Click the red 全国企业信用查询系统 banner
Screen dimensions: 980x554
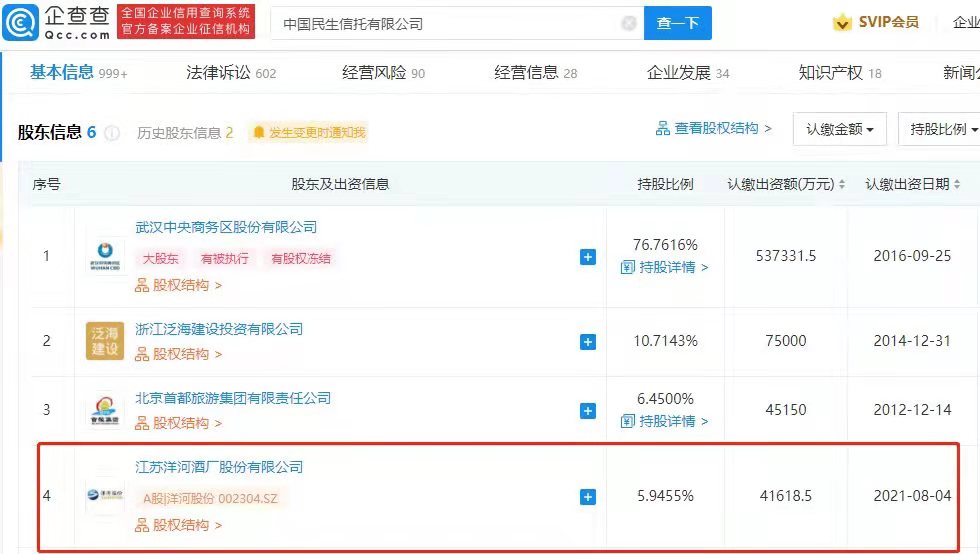(186, 21)
